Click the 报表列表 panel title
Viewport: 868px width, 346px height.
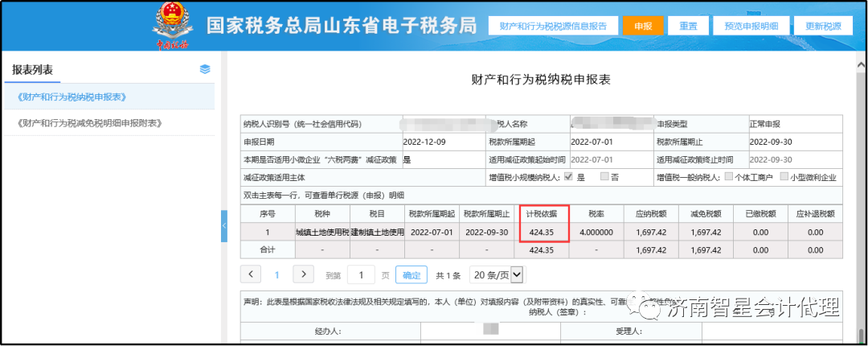(33, 70)
